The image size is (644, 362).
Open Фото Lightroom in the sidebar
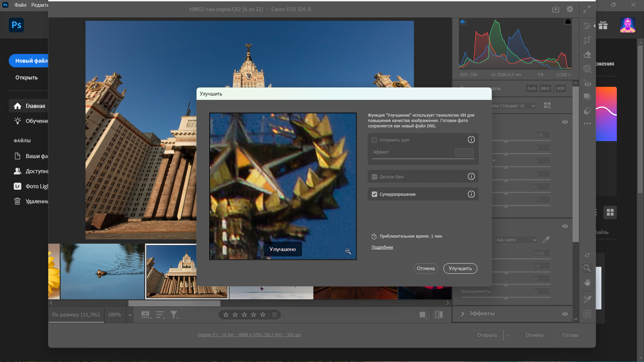31,186
